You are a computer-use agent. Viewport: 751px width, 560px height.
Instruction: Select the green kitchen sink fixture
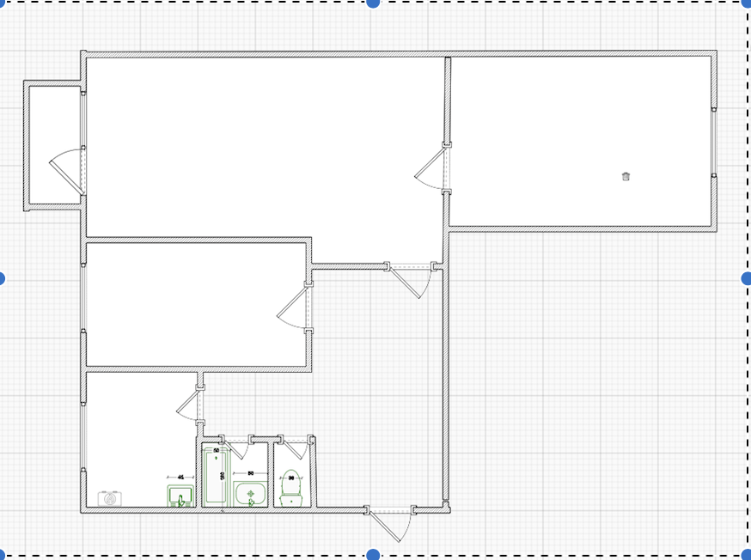(x=180, y=496)
